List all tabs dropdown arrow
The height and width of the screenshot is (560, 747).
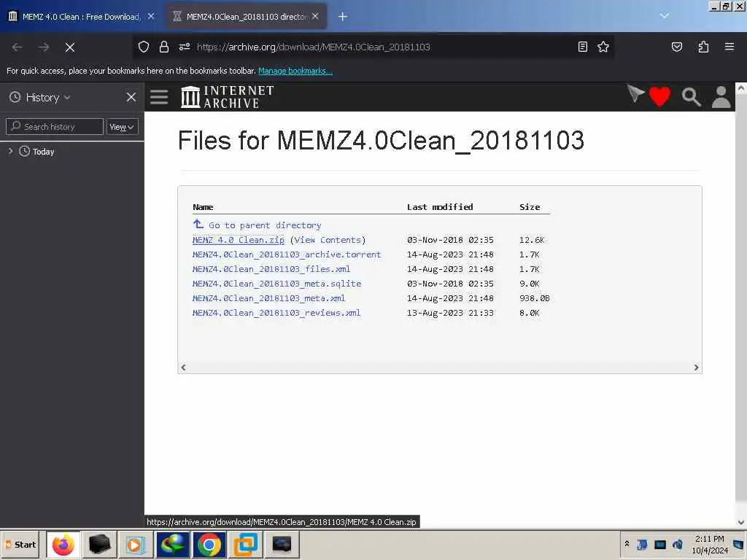point(664,16)
